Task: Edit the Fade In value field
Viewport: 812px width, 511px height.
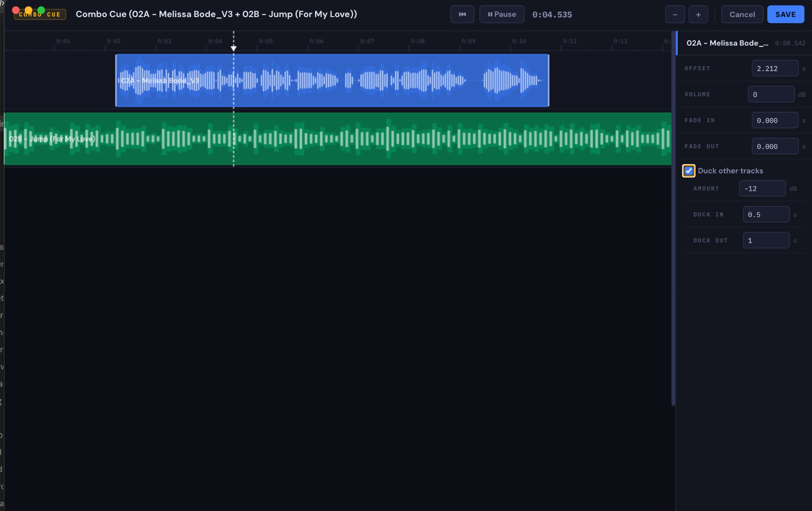Action: (775, 120)
